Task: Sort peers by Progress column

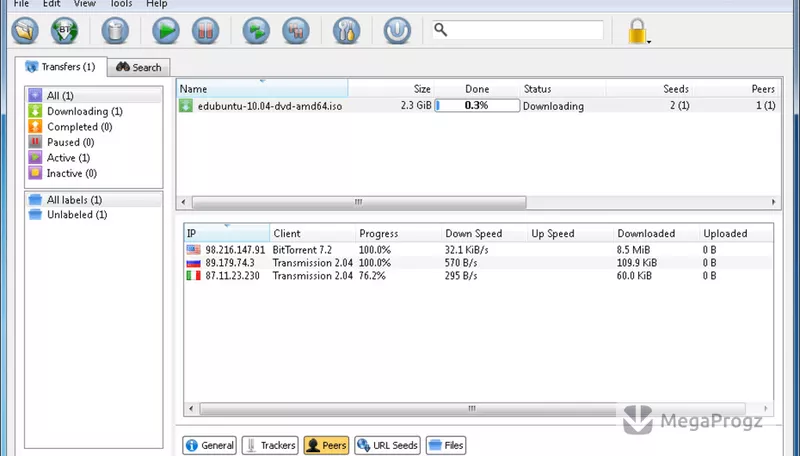Action: pyautogui.click(x=398, y=233)
